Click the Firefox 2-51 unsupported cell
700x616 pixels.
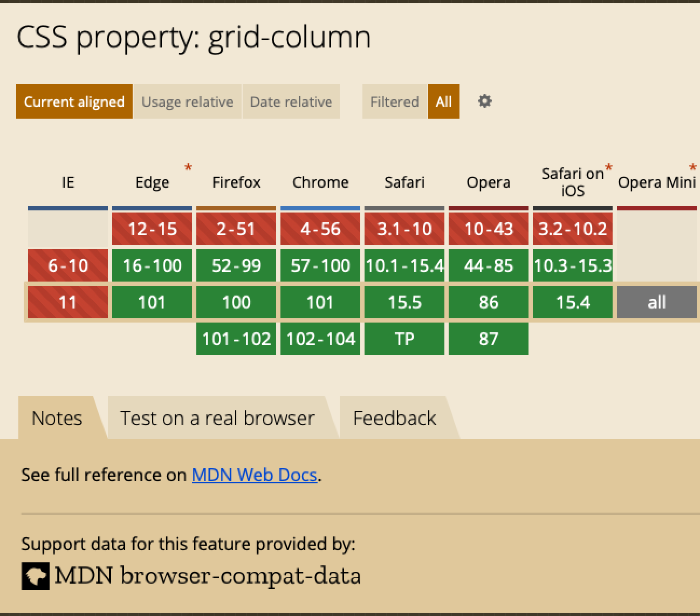coord(236,229)
